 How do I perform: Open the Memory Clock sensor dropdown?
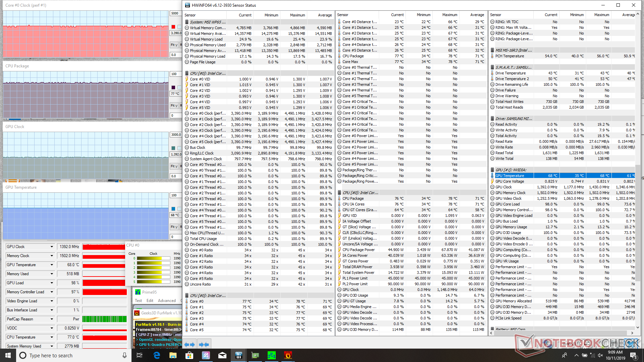[x=52, y=256]
